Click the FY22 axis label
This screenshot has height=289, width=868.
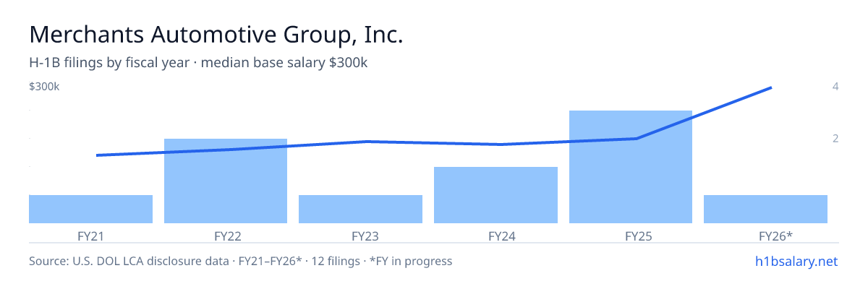click(x=226, y=236)
